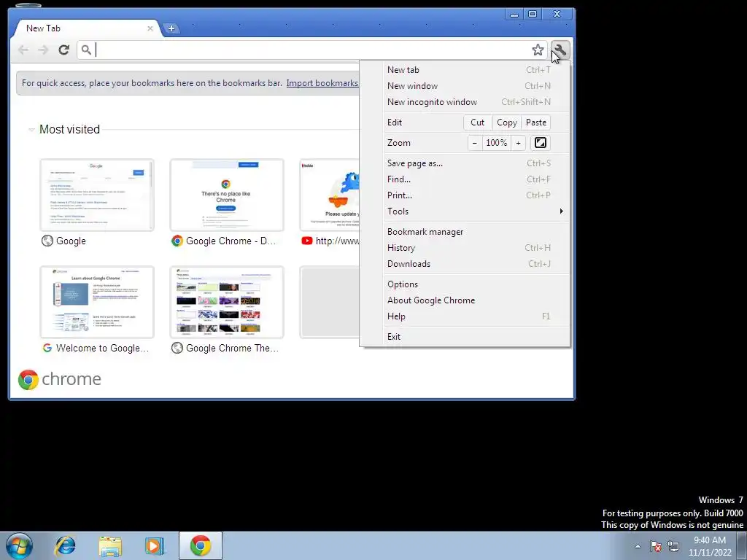Click the Back navigation arrow
This screenshot has height=560, width=747.
click(23, 50)
